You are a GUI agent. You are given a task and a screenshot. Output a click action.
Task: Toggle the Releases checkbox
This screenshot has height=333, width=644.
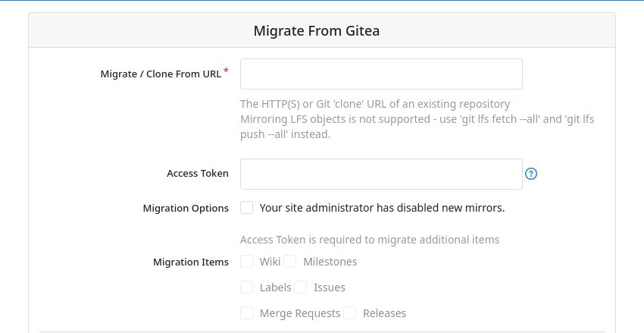pyautogui.click(x=350, y=313)
